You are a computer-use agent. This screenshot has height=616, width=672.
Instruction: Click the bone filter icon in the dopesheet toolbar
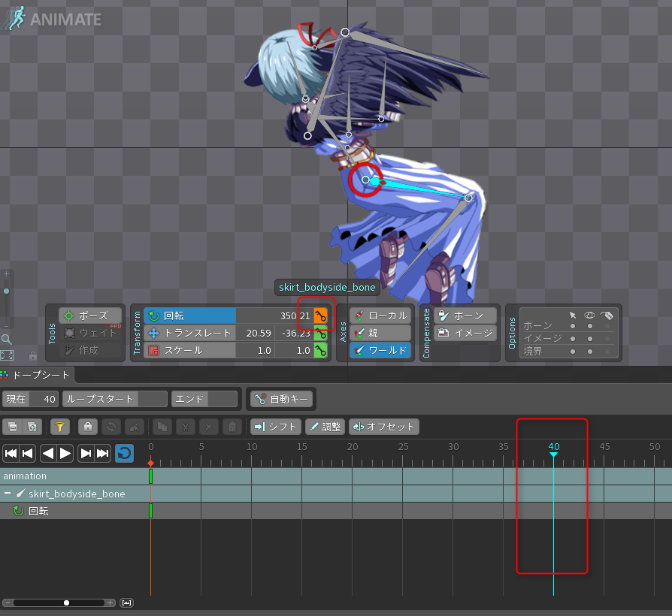tap(134, 427)
